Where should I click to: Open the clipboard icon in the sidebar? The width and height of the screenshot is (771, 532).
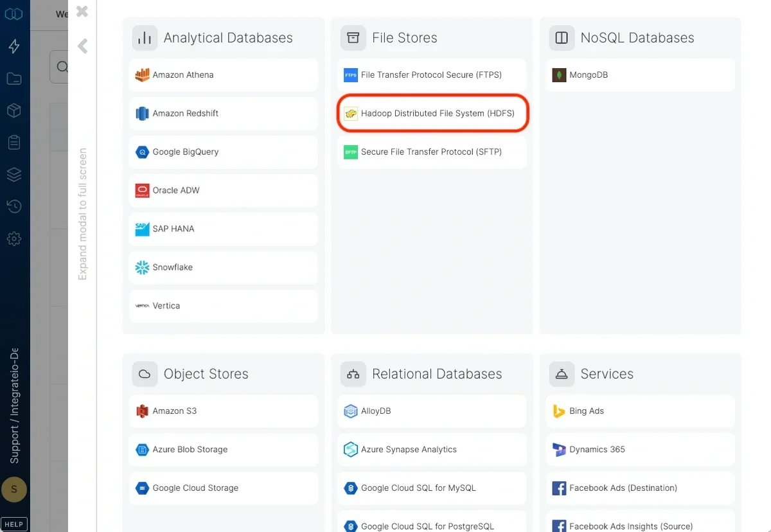tap(14, 142)
